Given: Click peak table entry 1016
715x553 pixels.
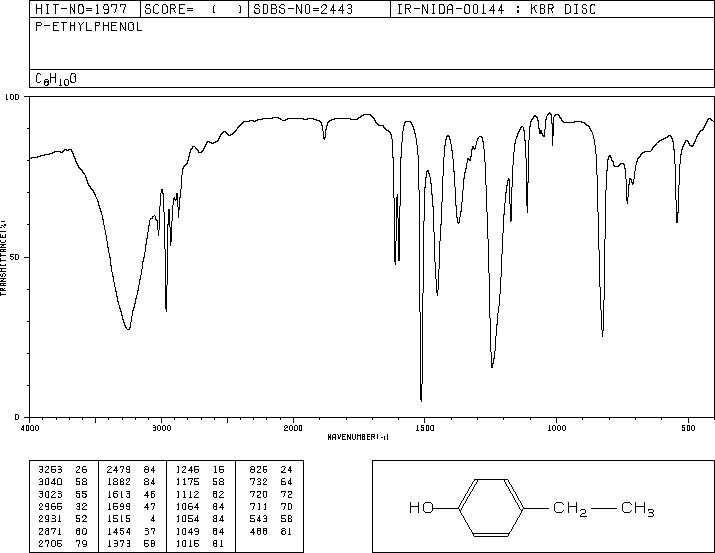Looking at the screenshot, I should [187, 544].
